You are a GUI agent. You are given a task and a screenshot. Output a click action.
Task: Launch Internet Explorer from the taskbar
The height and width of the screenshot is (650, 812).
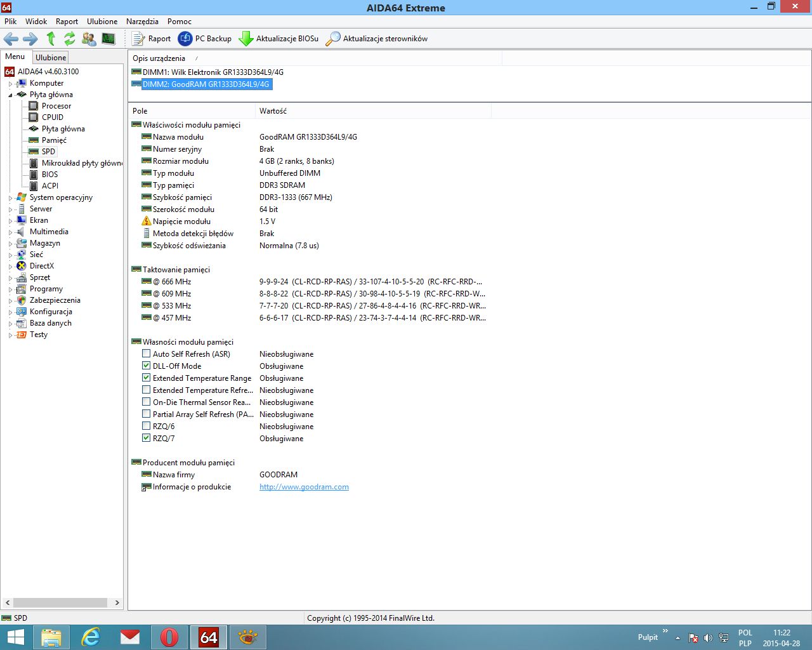coord(91,637)
